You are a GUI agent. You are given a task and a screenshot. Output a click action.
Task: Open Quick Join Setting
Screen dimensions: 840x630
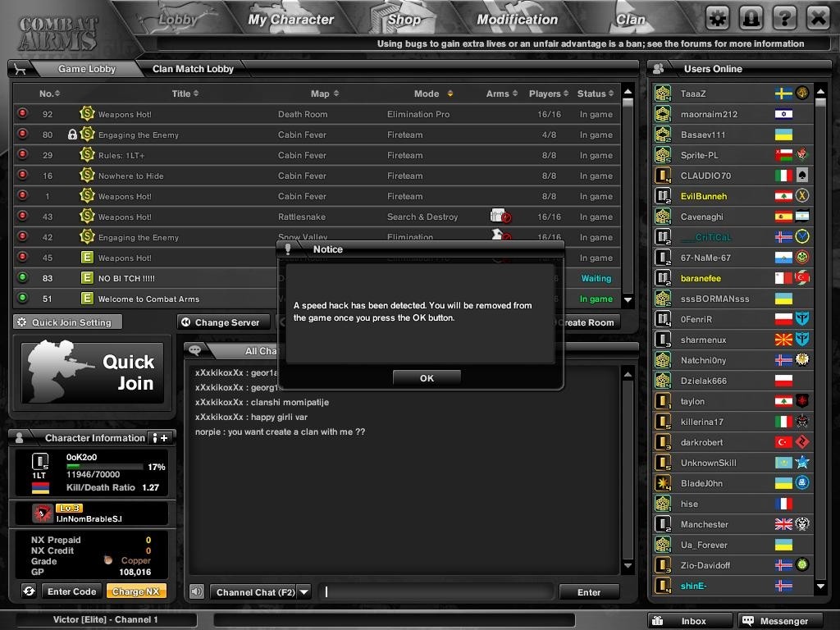click(x=67, y=322)
